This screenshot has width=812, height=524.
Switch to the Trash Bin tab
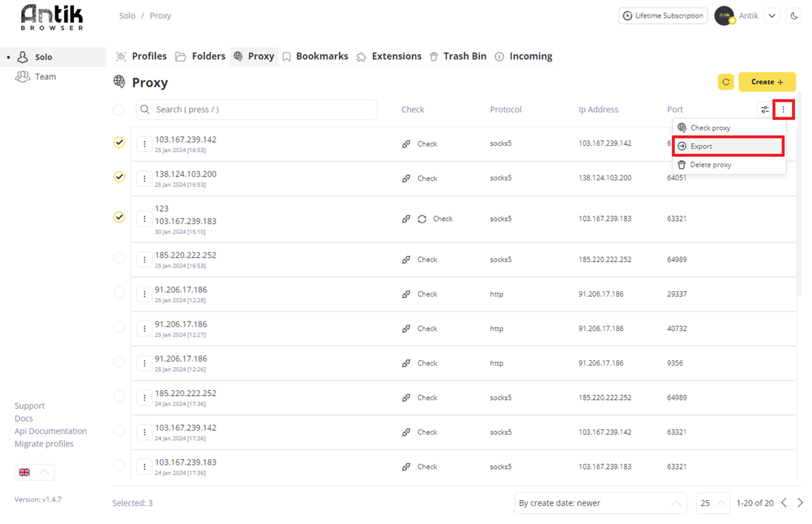458,57
